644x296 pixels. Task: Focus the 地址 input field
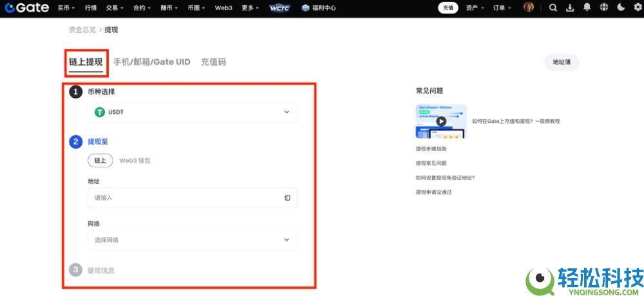(192, 198)
